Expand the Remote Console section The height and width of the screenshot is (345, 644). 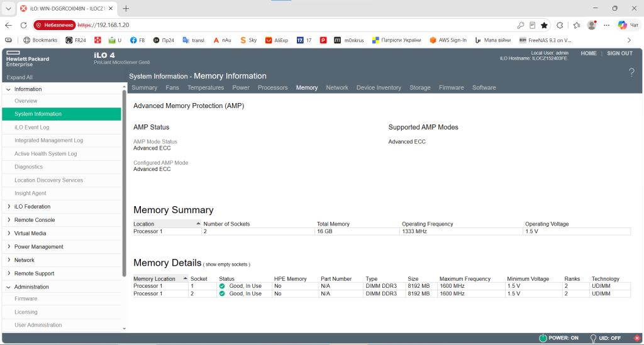click(x=9, y=220)
